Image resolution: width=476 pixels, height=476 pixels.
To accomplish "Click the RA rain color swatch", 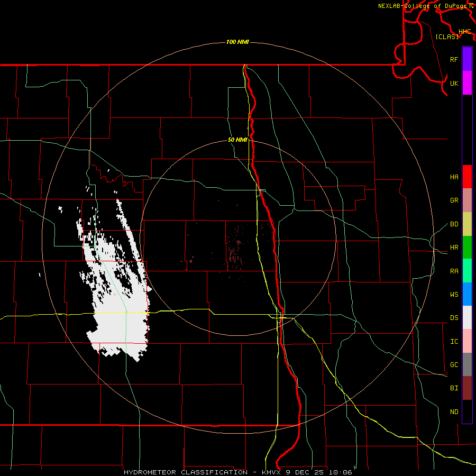I will pyautogui.click(x=467, y=271).
